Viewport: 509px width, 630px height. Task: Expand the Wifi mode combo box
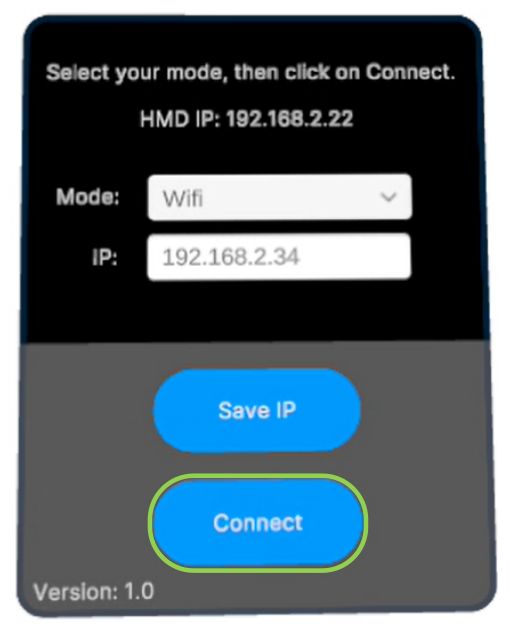(280, 197)
